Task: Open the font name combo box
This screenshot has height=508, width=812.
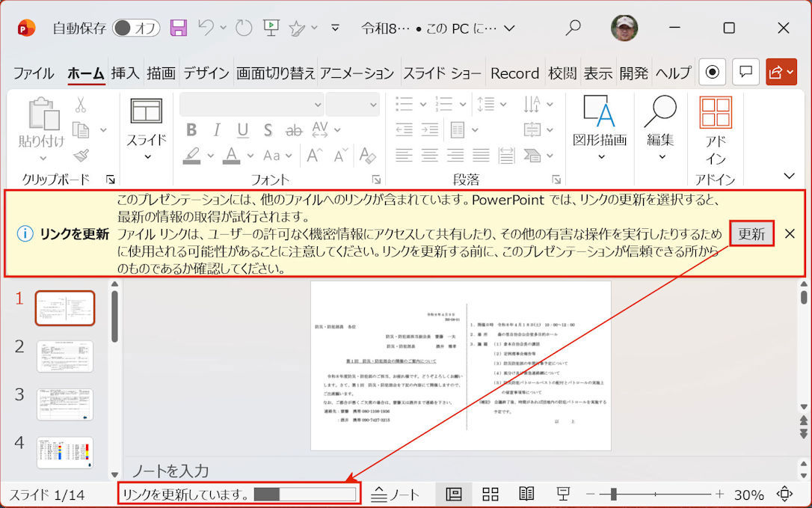Action: pos(252,104)
